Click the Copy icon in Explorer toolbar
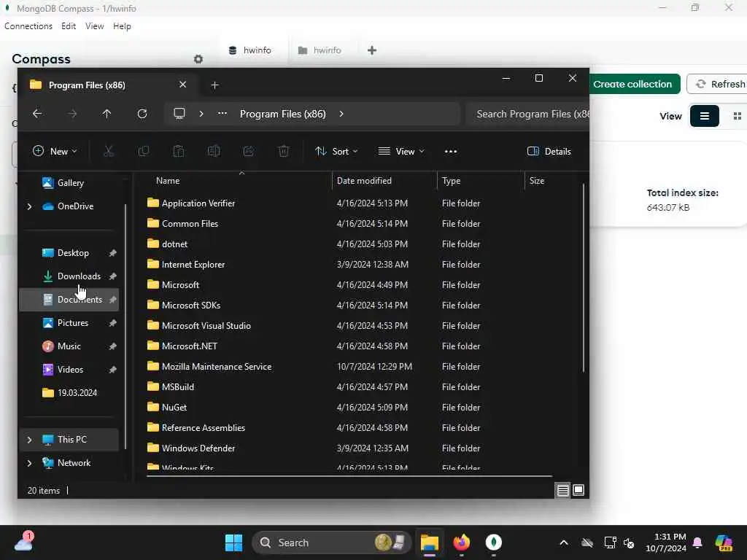 (x=144, y=152)
